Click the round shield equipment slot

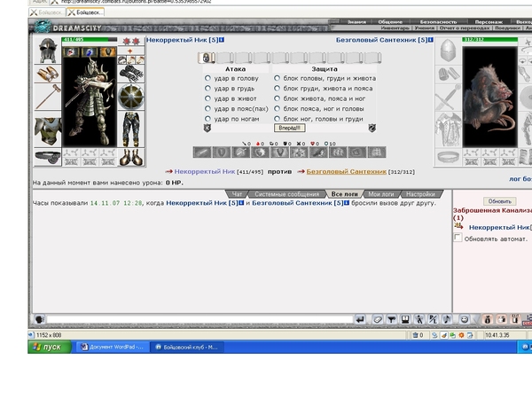[131, 97]
